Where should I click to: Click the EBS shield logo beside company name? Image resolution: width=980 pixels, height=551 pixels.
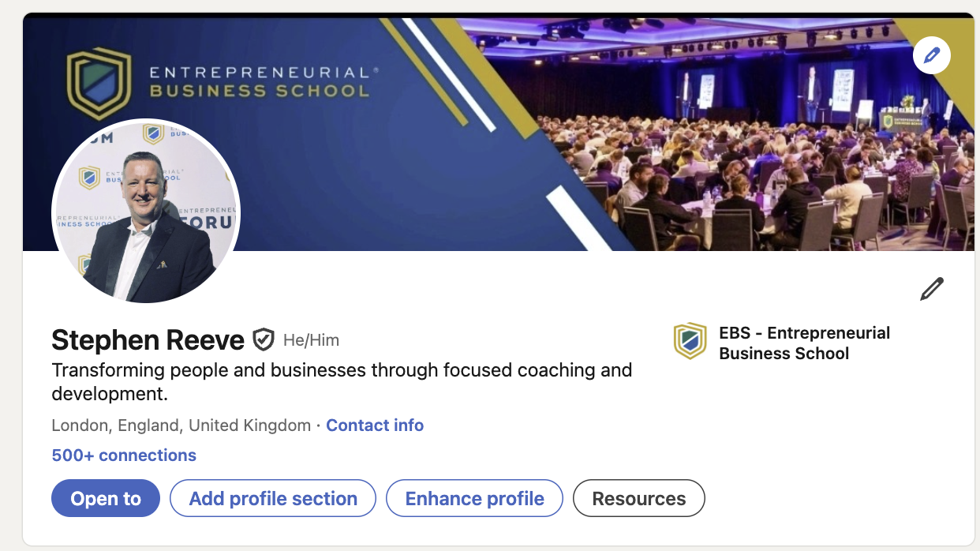pos(690,341)
